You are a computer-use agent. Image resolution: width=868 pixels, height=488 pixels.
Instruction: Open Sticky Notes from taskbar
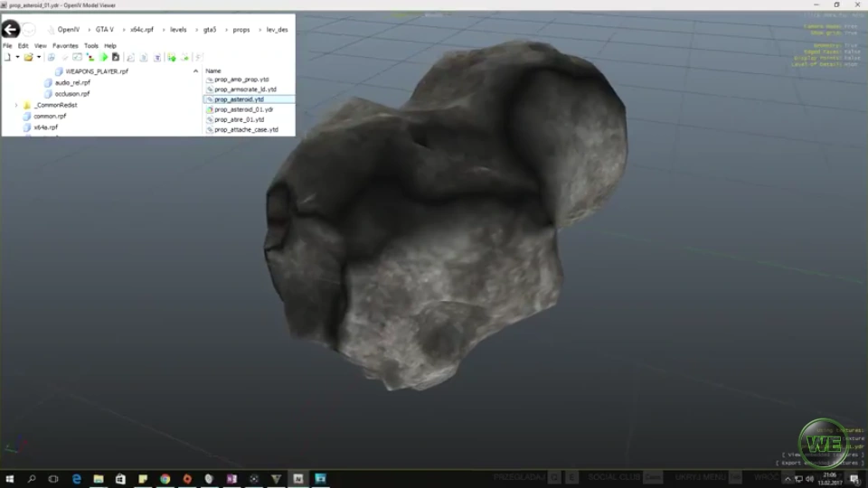point(143,479)
